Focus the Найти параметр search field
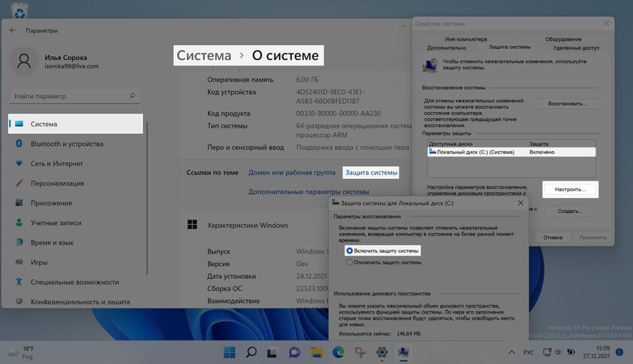 75,96
